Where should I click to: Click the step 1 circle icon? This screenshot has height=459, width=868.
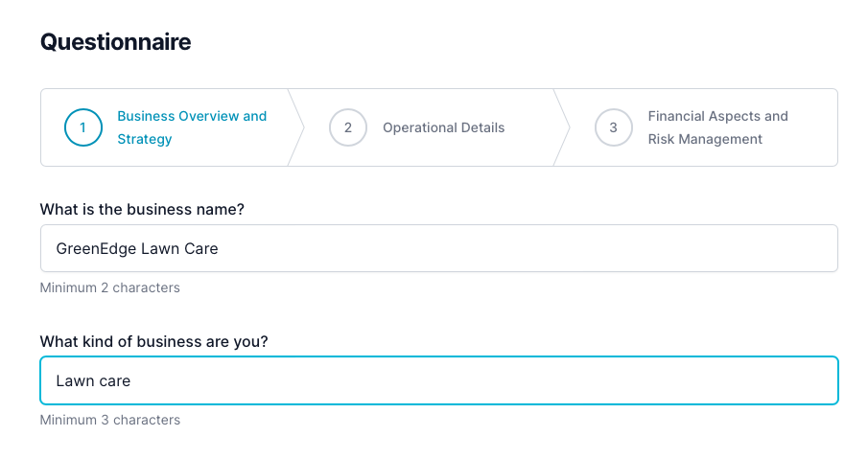(82, 127)
